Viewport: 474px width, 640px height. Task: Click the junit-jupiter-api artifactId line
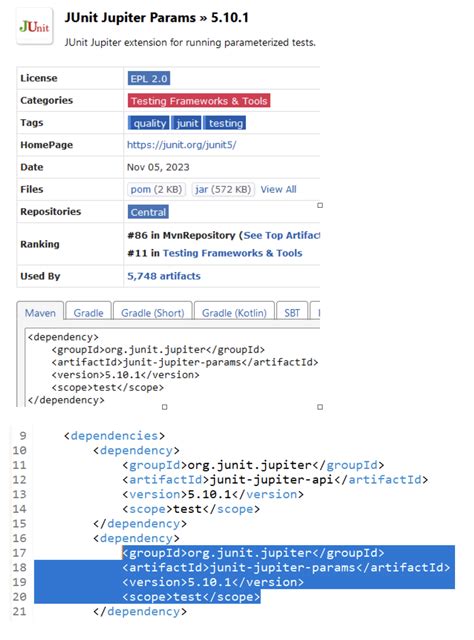coord(275,480)
